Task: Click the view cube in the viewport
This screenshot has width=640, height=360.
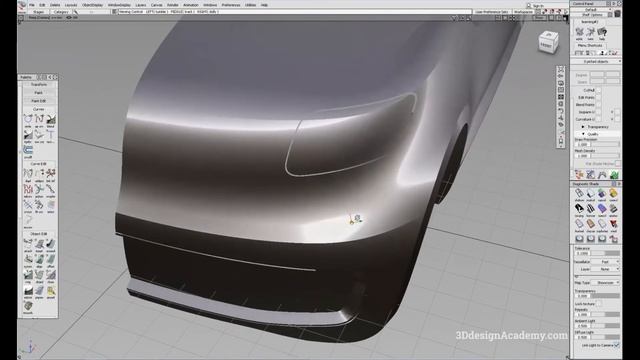Action: [548, 42]
